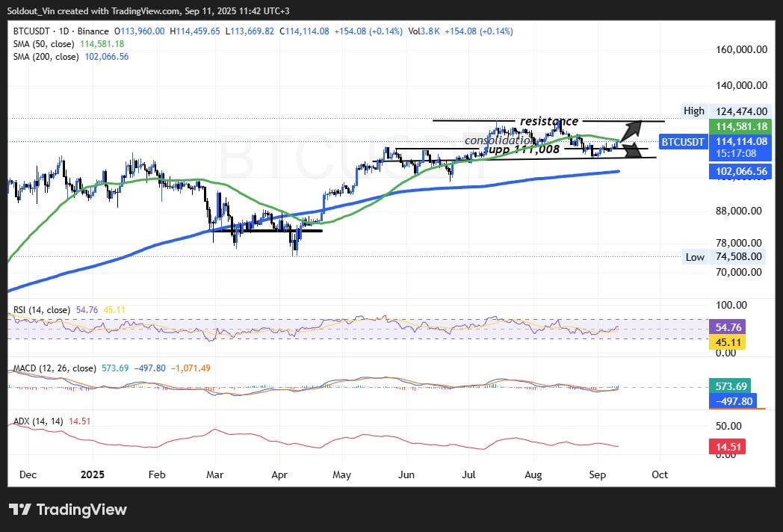Image resolution: width=783 pixels, height=532 pixels.
Task: Click the blue 102,066.56 SMA axis label
Action: point(741,171)
